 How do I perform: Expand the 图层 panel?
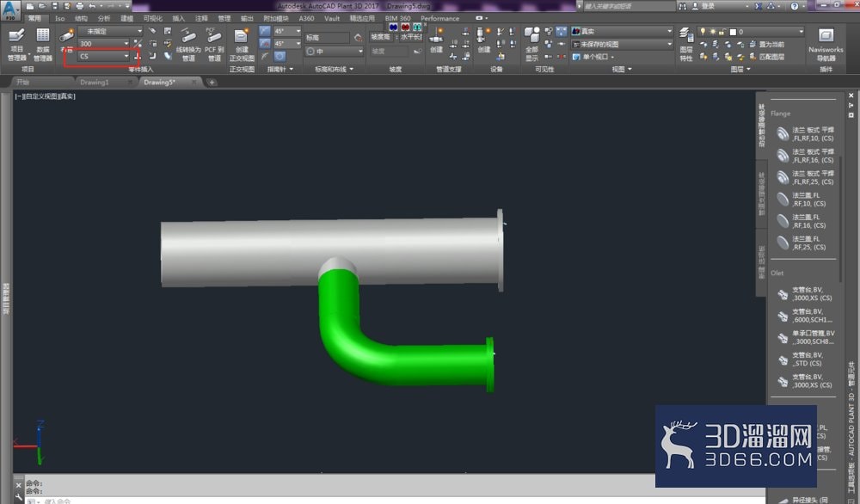click(x=740, y=69)
